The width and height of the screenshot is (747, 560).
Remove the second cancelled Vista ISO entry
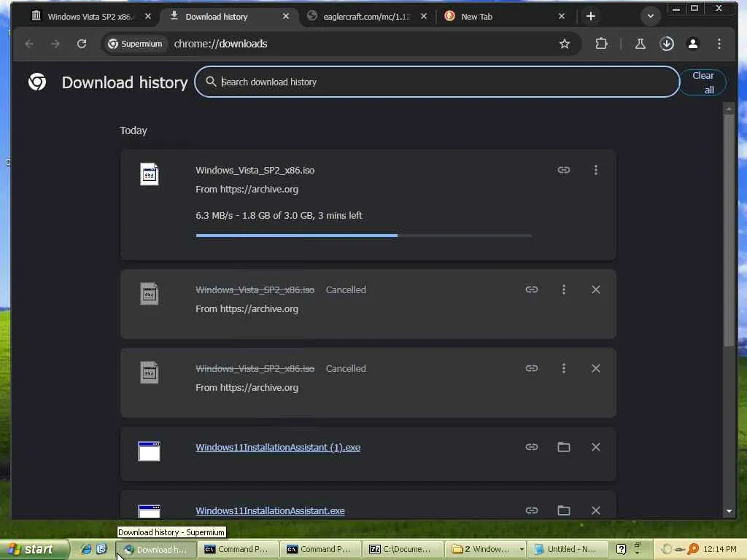(595, 368)
